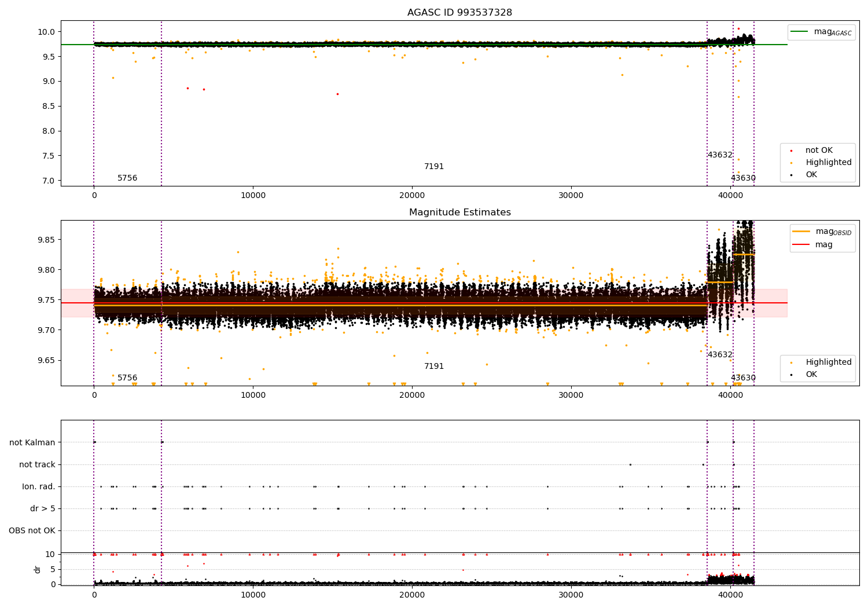868x608 pixels.
Task: Click the "20000" x-axis tick under the top plot
Action: (x=412, y=196)
